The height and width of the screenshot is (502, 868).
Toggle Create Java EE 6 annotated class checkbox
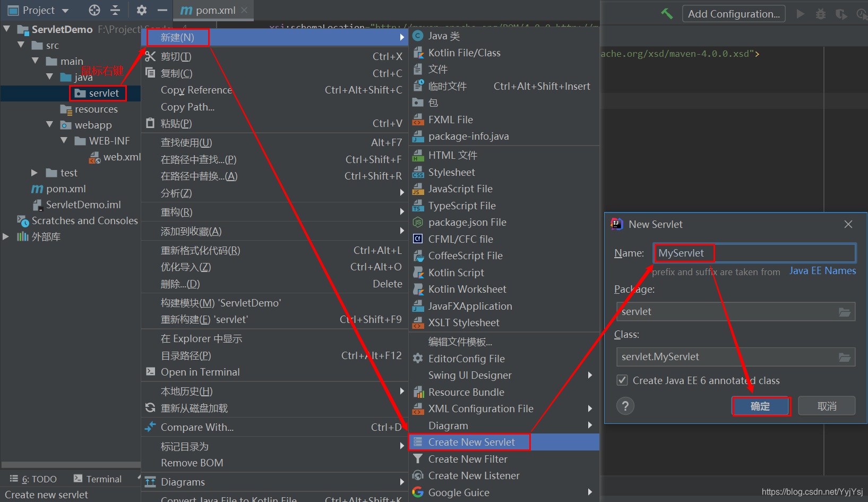pyautogui.click(x=622, y=380)
